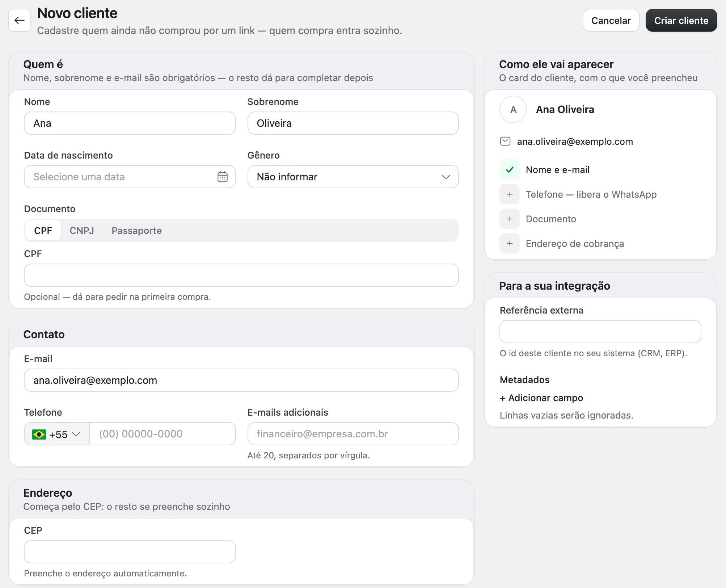Click the Novo cliente page title
This screenshot has width=726, height=588.
pyautogui.click(x=77, y=13)
